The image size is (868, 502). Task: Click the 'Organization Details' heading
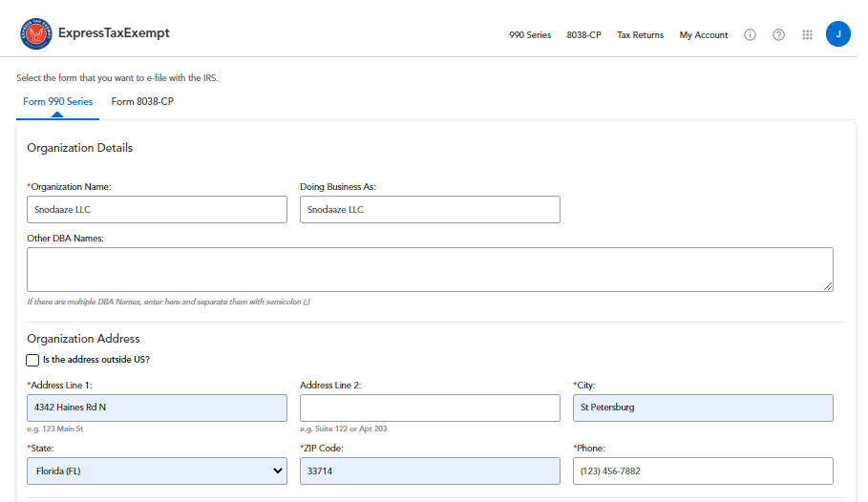point(79,148)
